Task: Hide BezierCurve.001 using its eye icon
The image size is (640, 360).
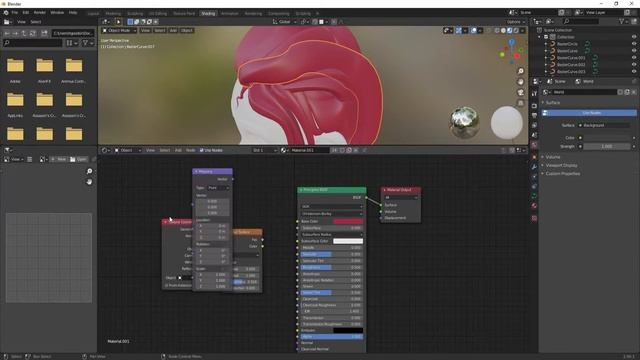Action: click(x=634, y=58)
